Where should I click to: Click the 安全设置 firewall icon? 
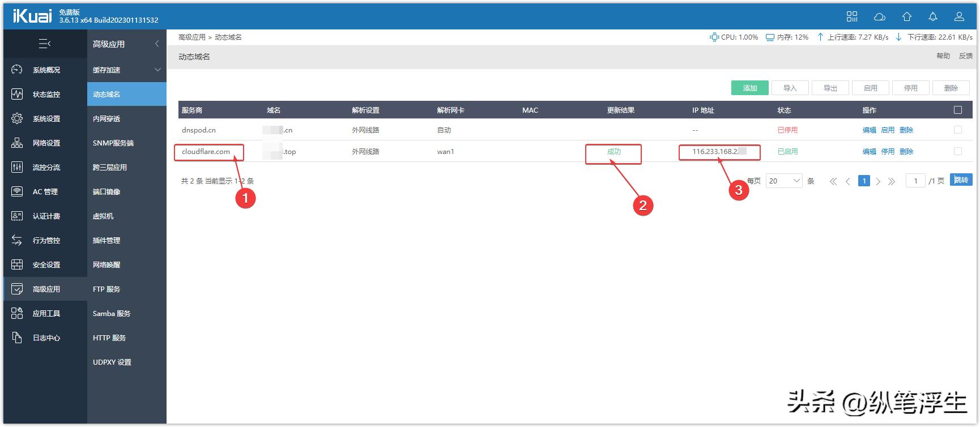pyautogui.click(x=17, y=264)
